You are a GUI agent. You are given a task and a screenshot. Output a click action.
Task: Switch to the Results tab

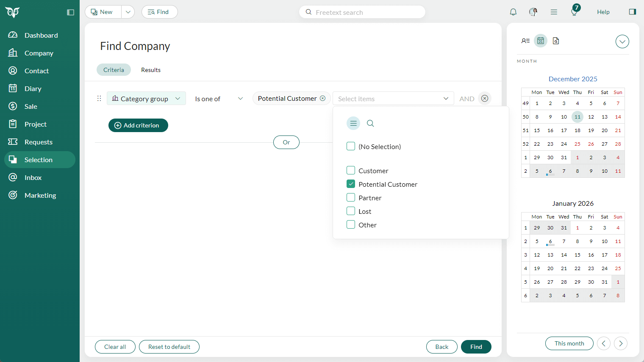tap(150, 69)
